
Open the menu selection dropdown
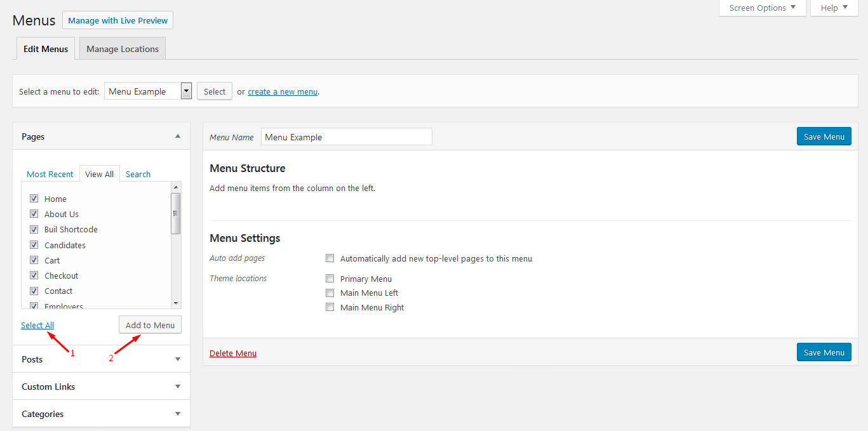186,91
